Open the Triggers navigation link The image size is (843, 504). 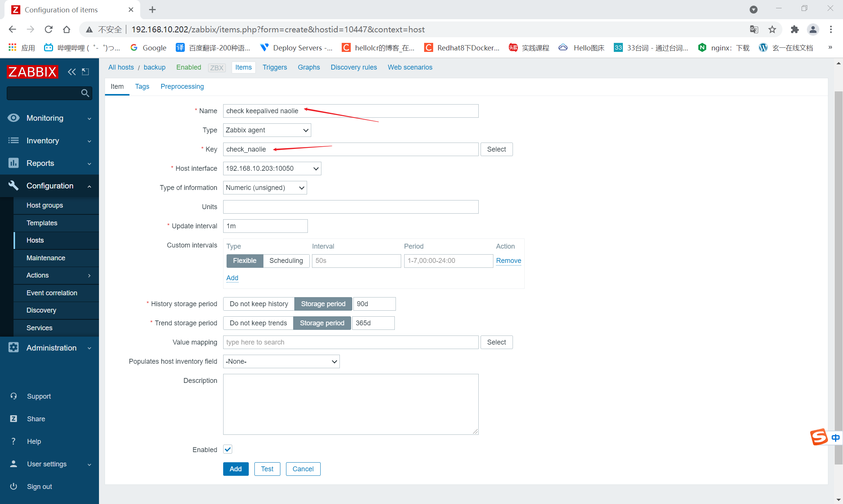pyautogui.click(x=275, y=67)
